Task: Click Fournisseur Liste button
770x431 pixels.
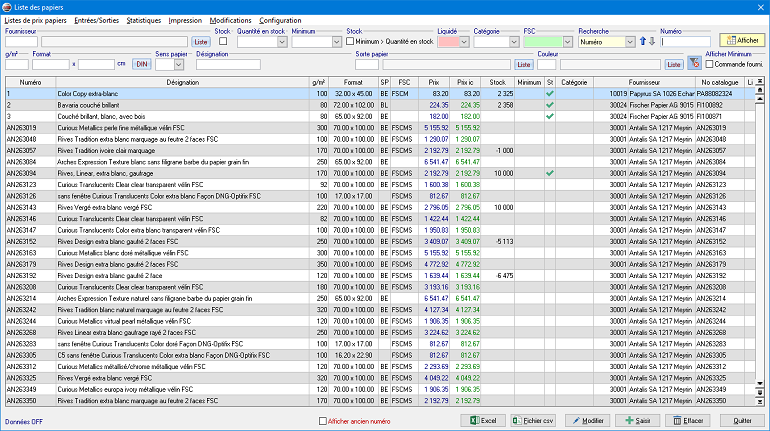Action: 200,42
